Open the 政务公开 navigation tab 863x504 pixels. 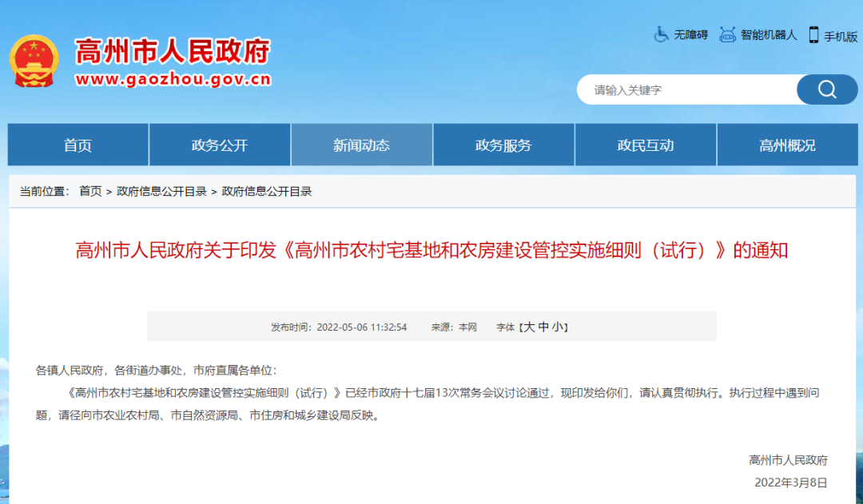click(x=220, y=145)
